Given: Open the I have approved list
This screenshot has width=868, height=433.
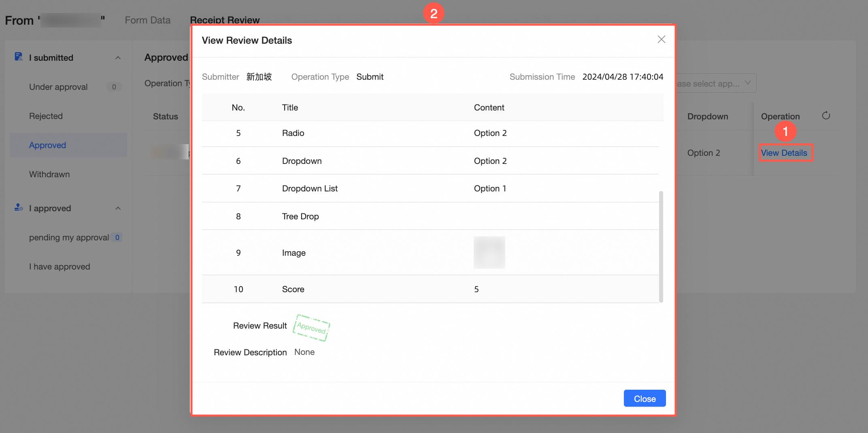Looking at the screenshot, I should pyautogui.click(x=60, y=267).
